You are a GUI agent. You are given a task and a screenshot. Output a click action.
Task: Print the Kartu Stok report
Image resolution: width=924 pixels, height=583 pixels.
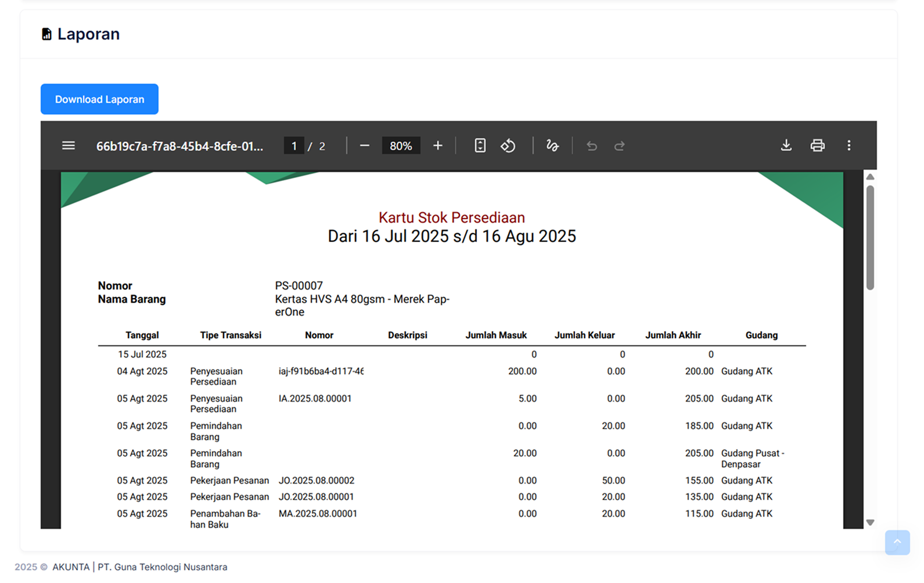point(817,145)
